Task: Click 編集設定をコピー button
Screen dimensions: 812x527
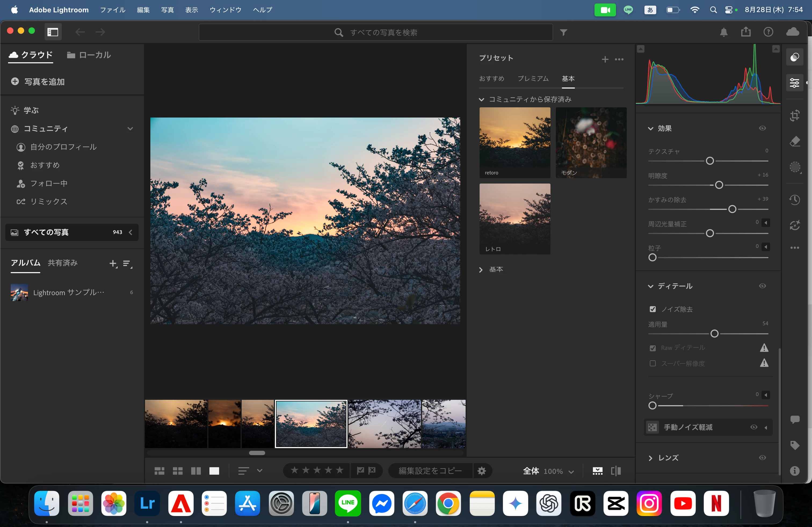Action: 430,471
